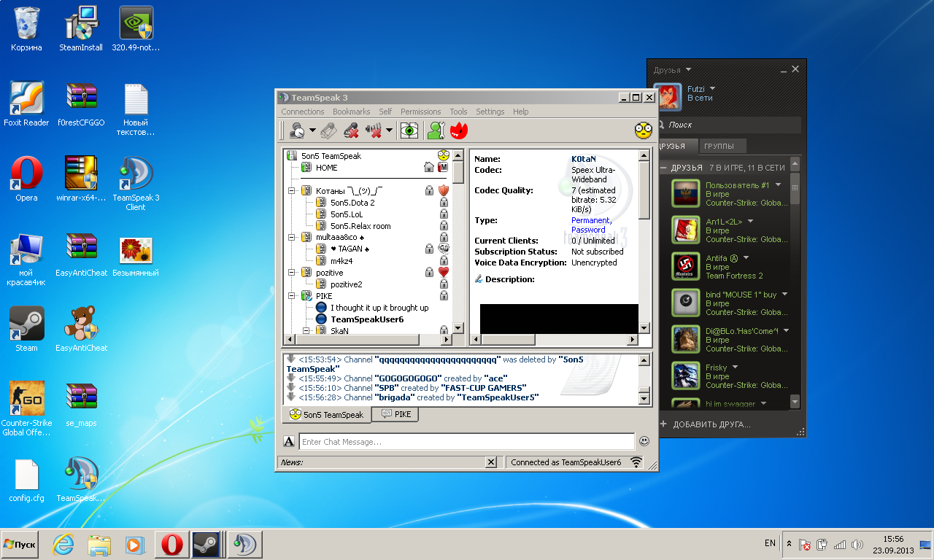
Task: Select the 5on5.LoL channel
Action: 347,214
